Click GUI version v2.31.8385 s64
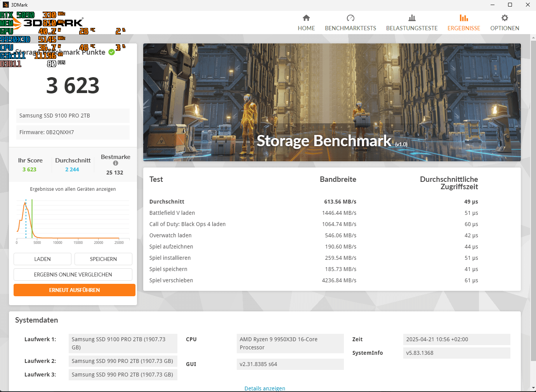The width and height of the screenshot is (536, 392). (290, 364)
